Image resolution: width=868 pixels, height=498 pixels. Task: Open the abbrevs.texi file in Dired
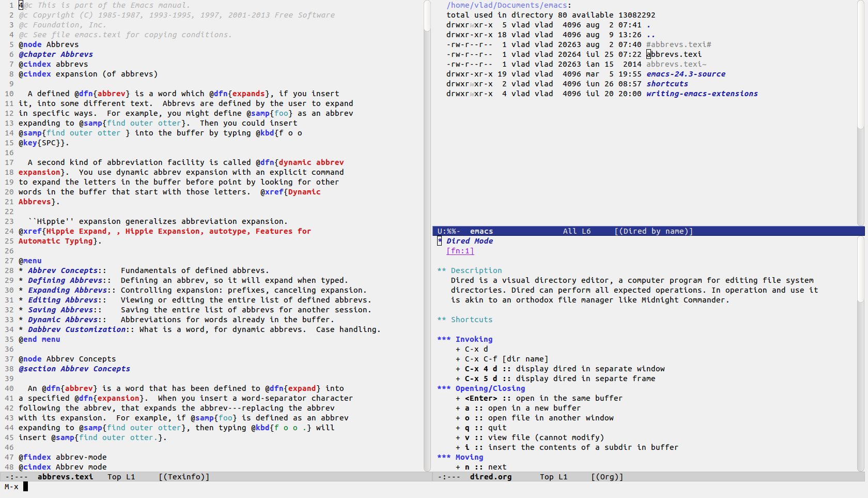tap(674, 54)
